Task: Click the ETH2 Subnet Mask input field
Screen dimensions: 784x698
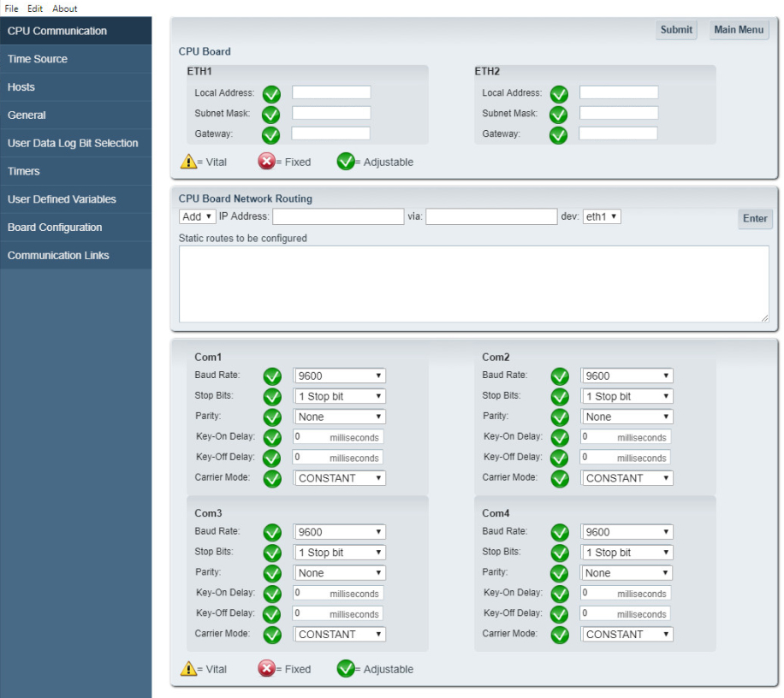Action: point(619,113)
